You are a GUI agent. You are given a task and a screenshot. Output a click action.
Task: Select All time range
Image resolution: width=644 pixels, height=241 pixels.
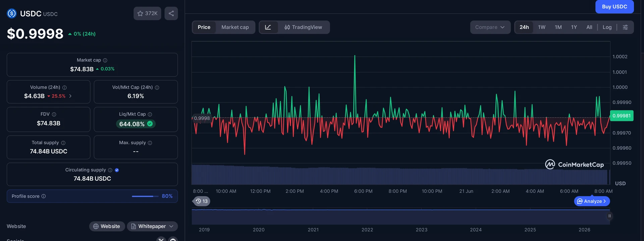(x=589, y=27)
